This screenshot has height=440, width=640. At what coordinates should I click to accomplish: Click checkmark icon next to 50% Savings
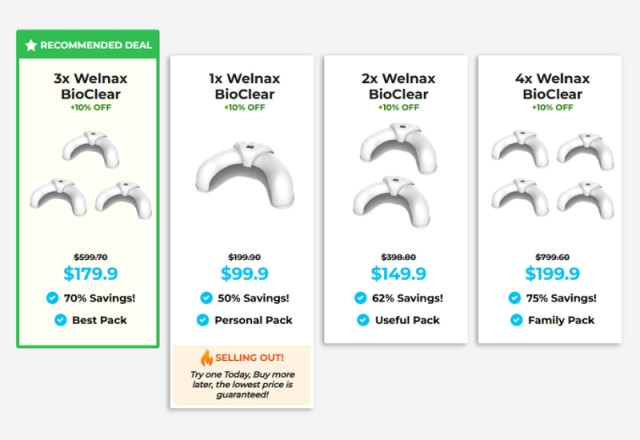pos(206,297)
